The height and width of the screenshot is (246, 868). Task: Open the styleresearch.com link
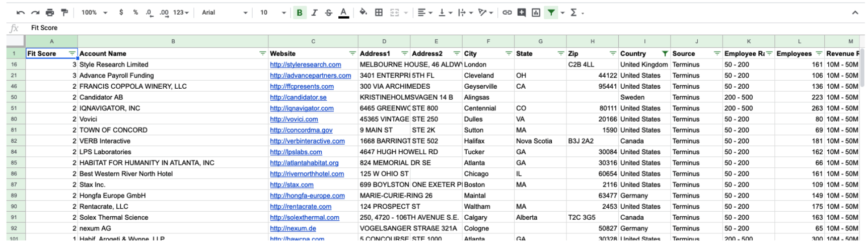(x=305, y=65)
